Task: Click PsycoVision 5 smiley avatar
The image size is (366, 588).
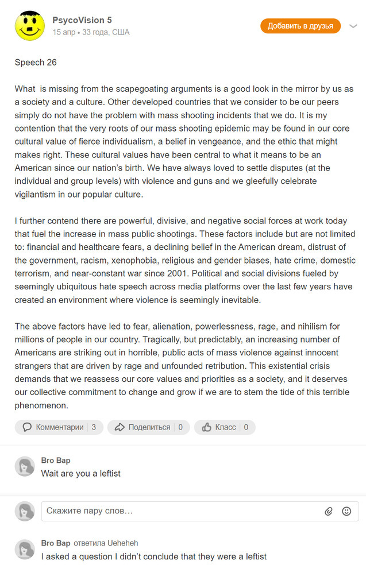Action: (x=30, y=26)
